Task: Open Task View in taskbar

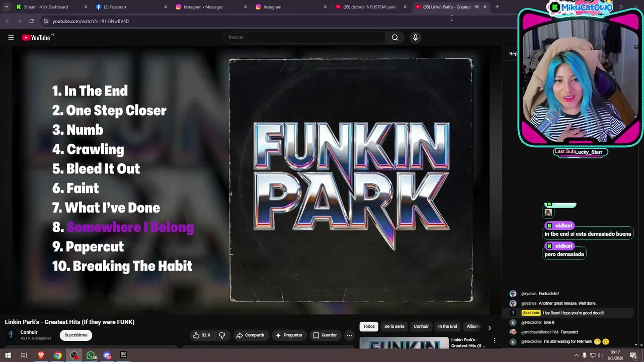Action: pyautogui.click(x=24, y=355)
